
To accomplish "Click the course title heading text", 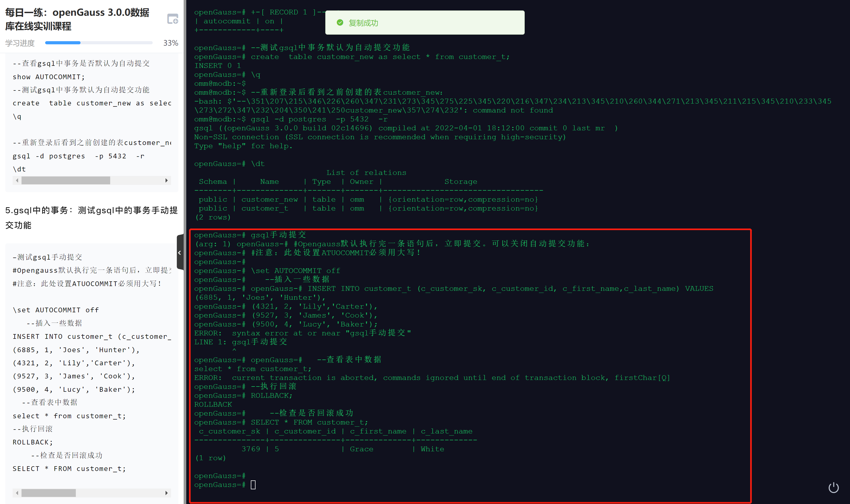I will 77,19.
